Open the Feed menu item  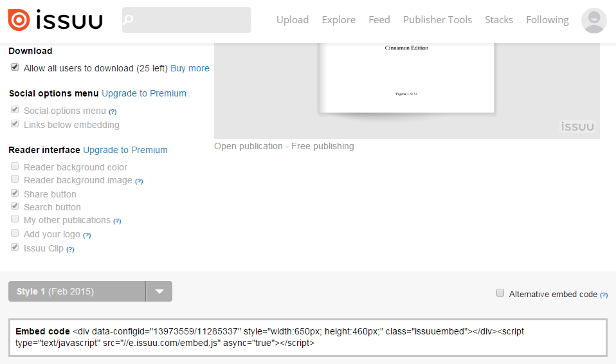pos(379,20)
